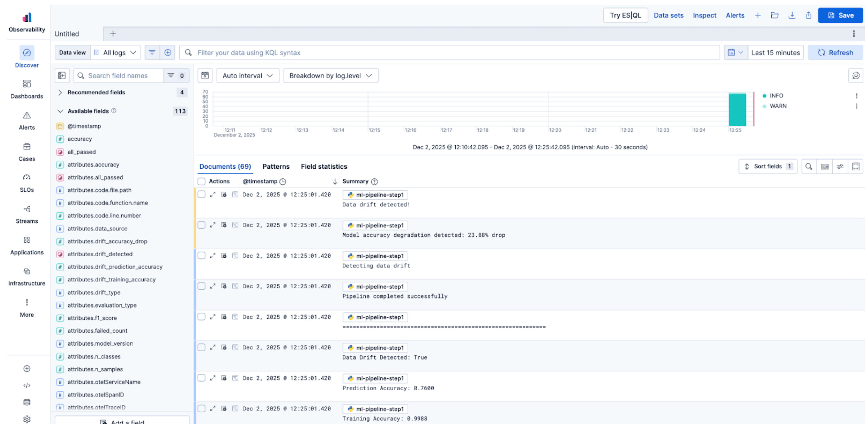Open the search within documents tool
868x429 pixels.
pos(809,166)
